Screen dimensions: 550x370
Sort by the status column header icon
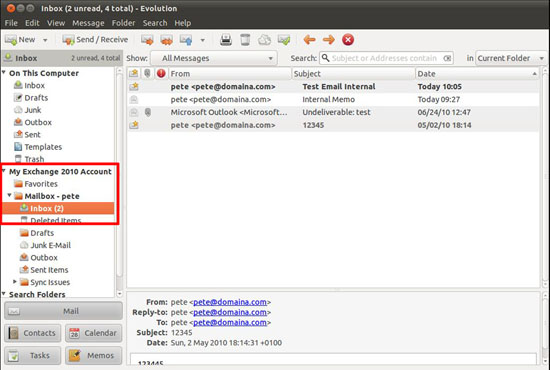click(134, 73)
